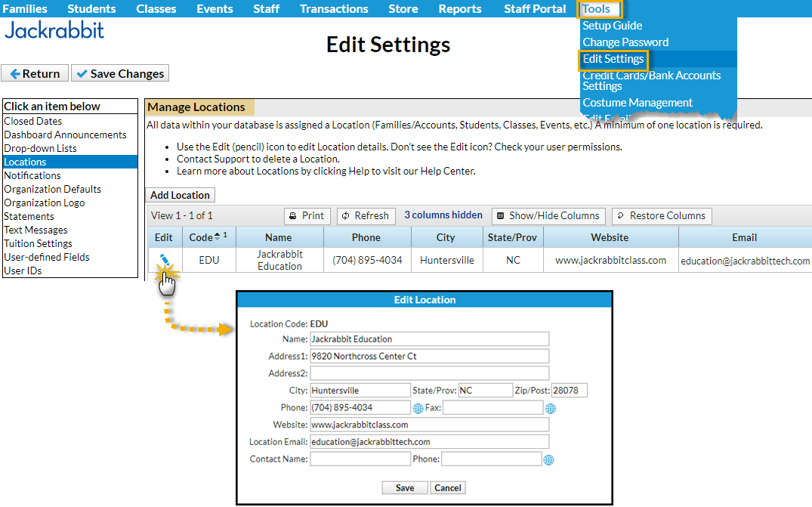
Task: Click the Save Changes button
Action: tap(120, 73)
